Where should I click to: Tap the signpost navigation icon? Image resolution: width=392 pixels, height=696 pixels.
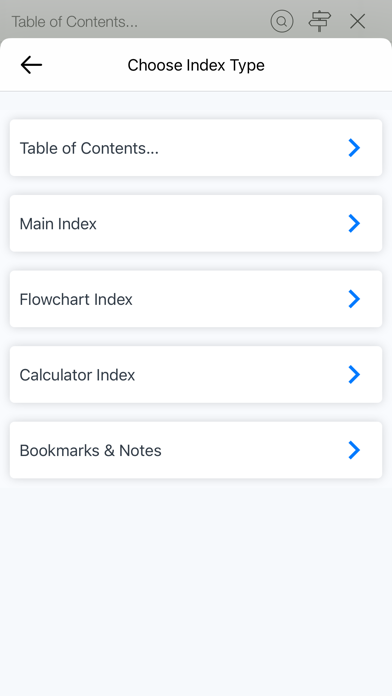(x=320, y=21)
